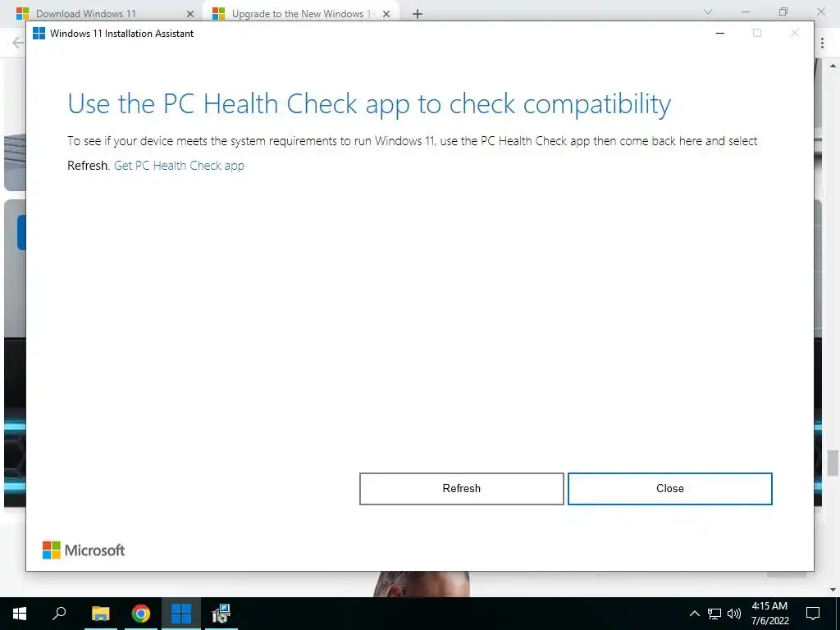Open the network status tray icon
The width and height of the screenshot is (840, 630).
714,614
